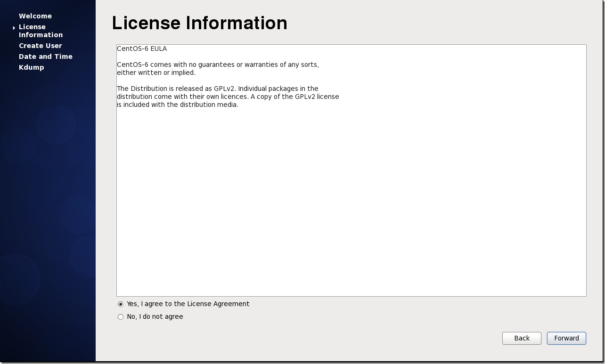This screenshot has width=605, height=364.
Task: Click the 'CentOS-6 EULA' heading text
Action: click(x=142, y=49)
